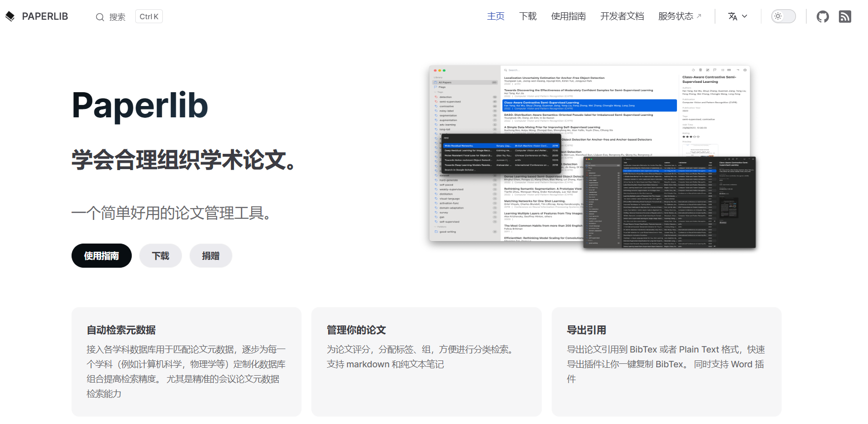Open the PAPERLIB site title link

point(45,16)
